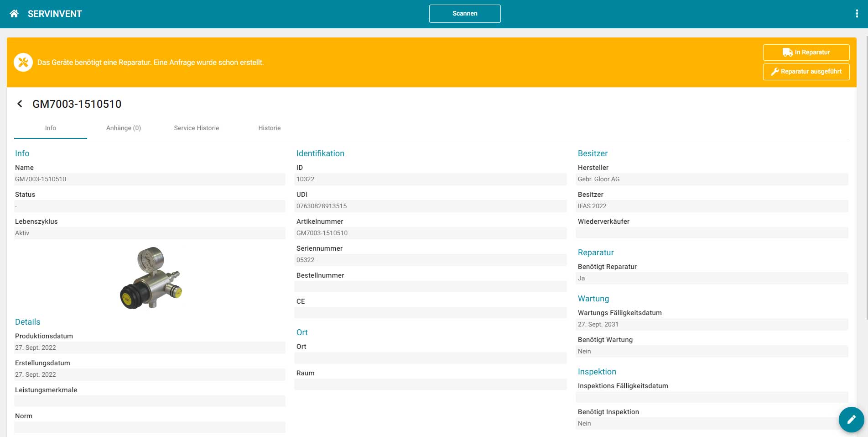
Task: Open the Service Historie tab
Action: click(x=196, y=128)
